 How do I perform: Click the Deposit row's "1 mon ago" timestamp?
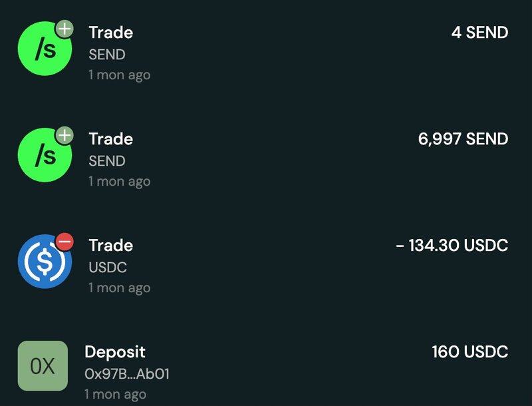115,394
